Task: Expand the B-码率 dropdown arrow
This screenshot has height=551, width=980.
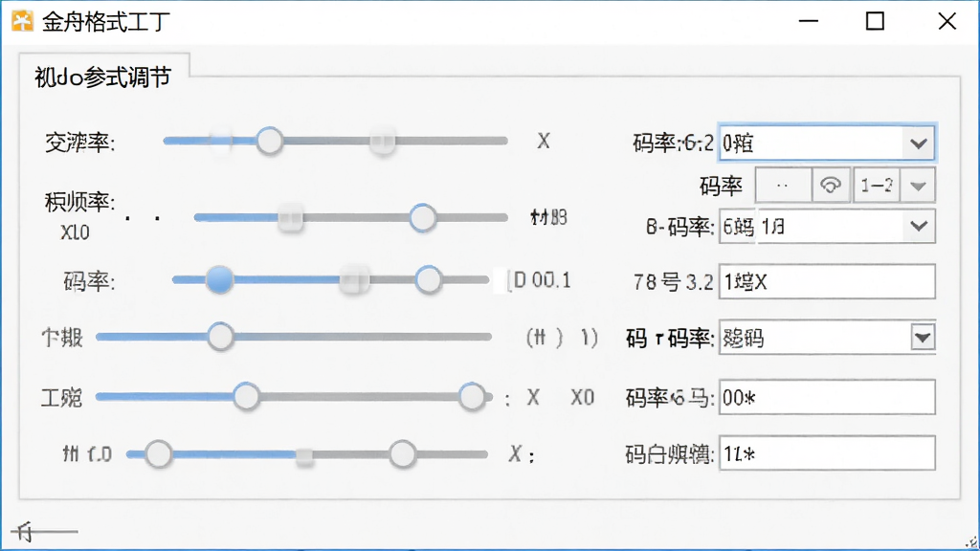Action: (x=919, y=226)
